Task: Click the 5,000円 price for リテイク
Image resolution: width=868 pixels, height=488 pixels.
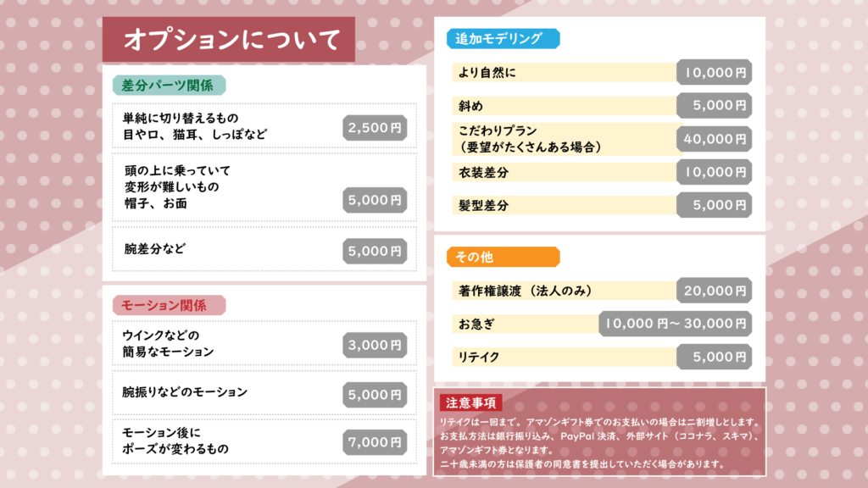Action: (714, 357)
